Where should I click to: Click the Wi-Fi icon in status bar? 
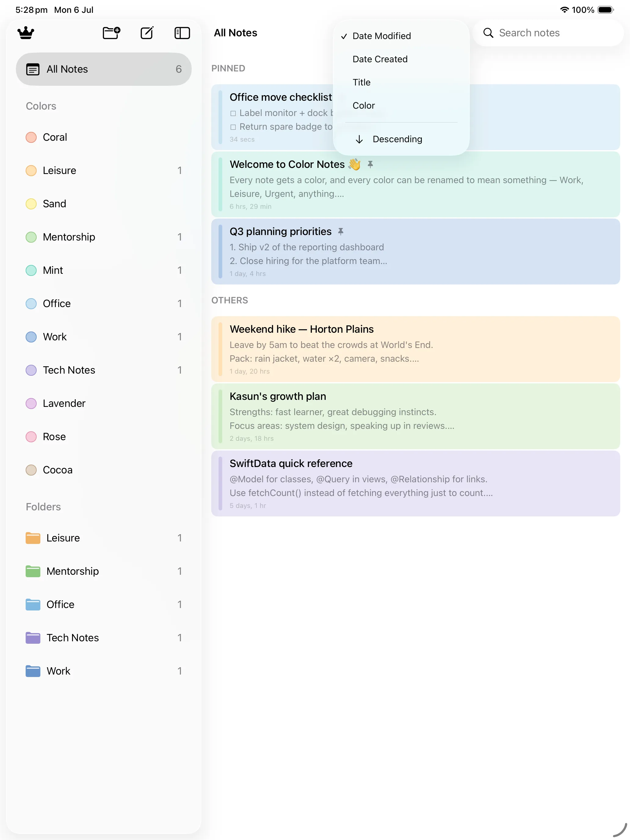click(x=565, y=10)
